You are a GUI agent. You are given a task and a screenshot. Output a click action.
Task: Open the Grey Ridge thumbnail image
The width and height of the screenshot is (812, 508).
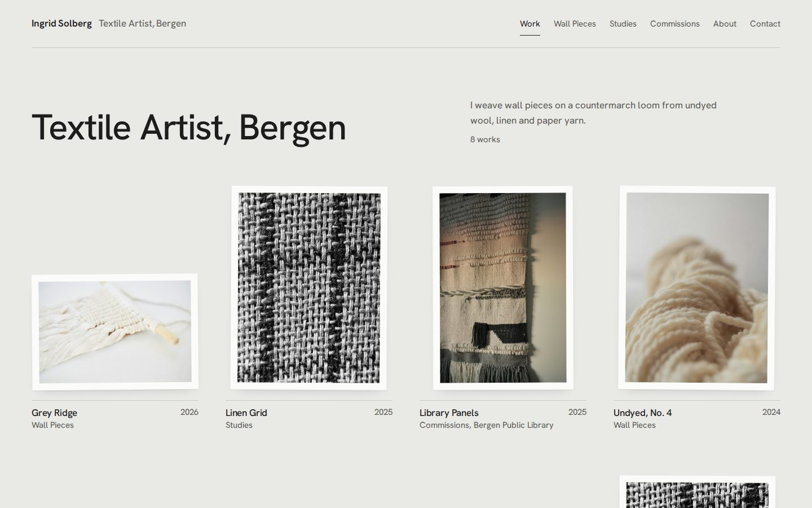(x=115, y=332)
